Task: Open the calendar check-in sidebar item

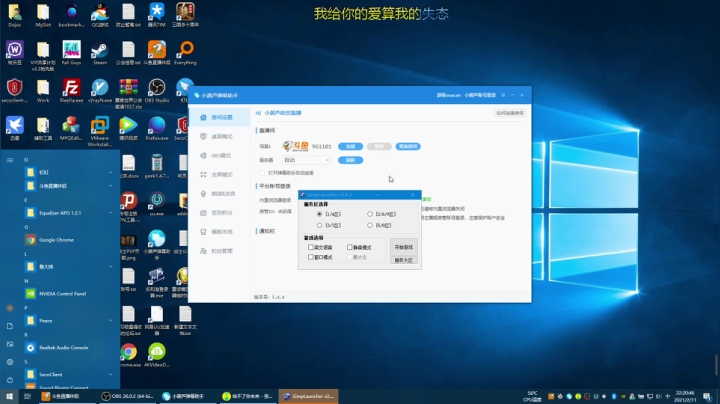Action: coord(219,213)
